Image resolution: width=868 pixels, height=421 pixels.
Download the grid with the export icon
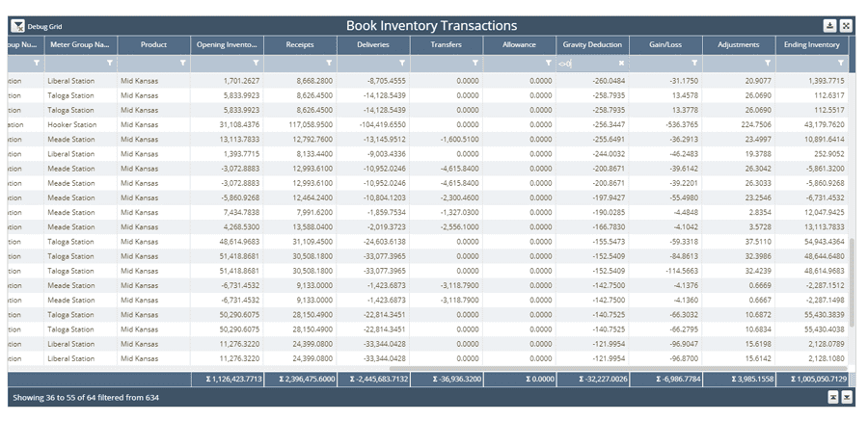click(x=829, y=25)
